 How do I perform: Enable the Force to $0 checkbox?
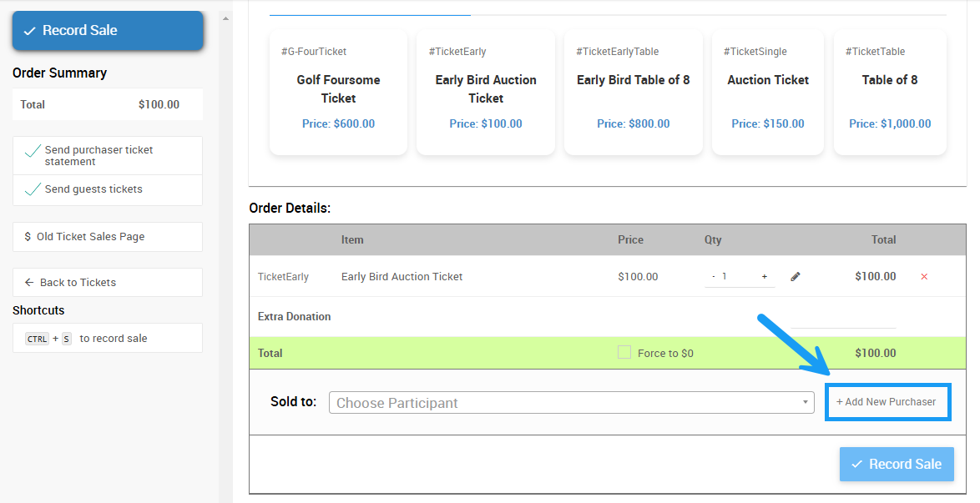click(624, 353)
